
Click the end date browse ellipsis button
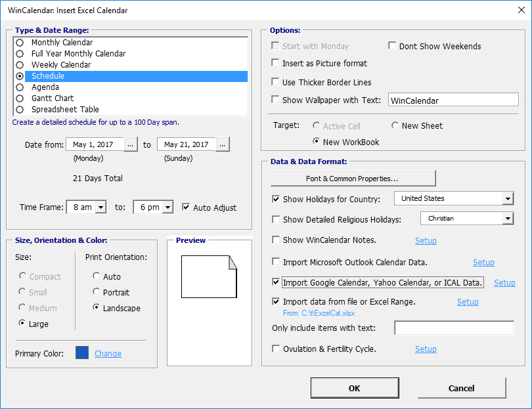223,144
